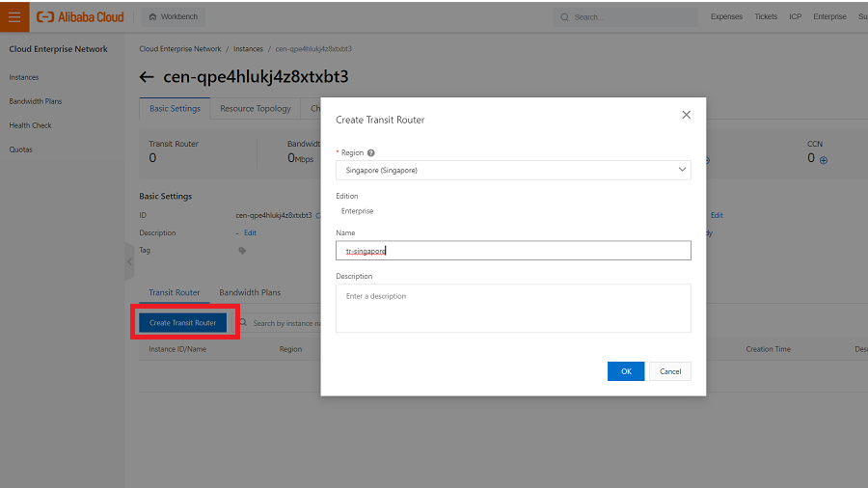868x488 pixels.
Task: Switch to the Resource Topology tab
Action: (255, 109)
